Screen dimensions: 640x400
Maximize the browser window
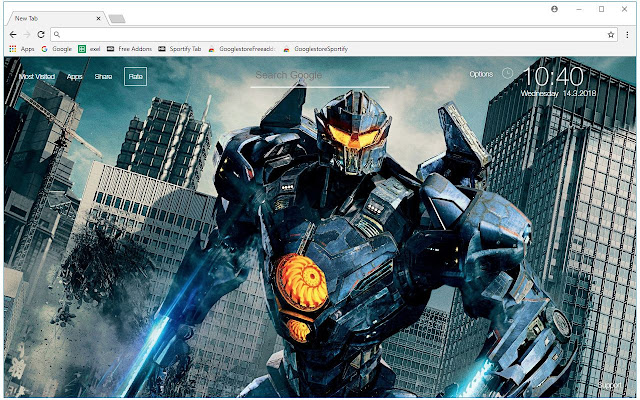[x=601, y=9]
